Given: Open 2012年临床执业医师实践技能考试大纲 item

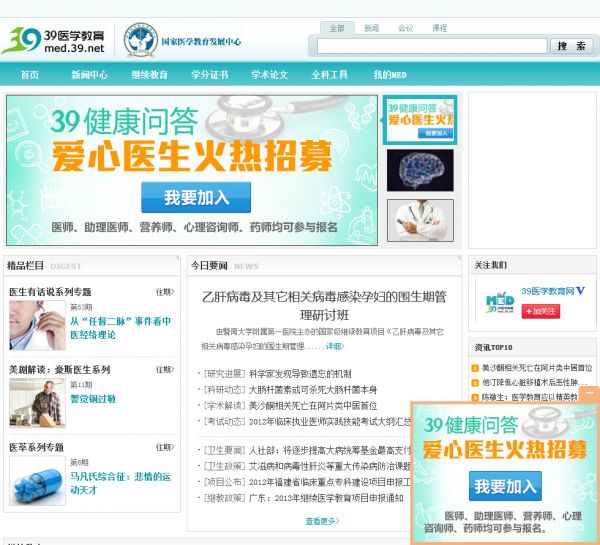Looking at the screenshot, I should click(x=329, y=422).
